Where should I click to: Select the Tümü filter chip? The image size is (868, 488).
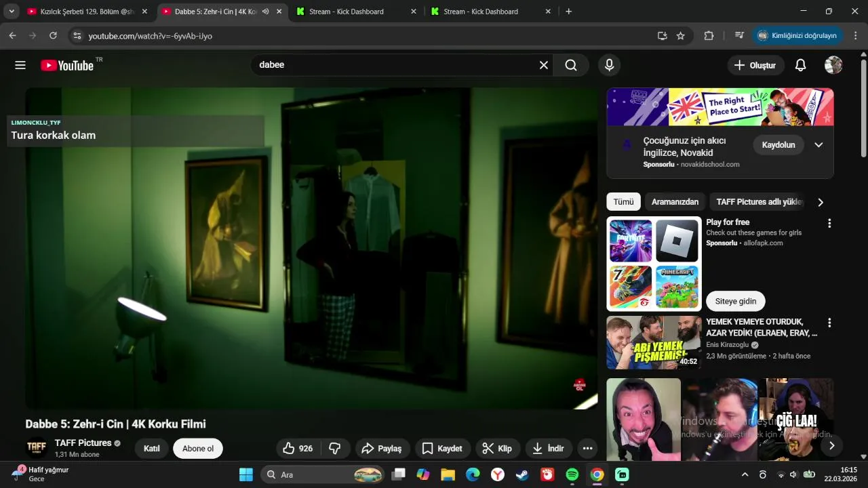point(623,202)
